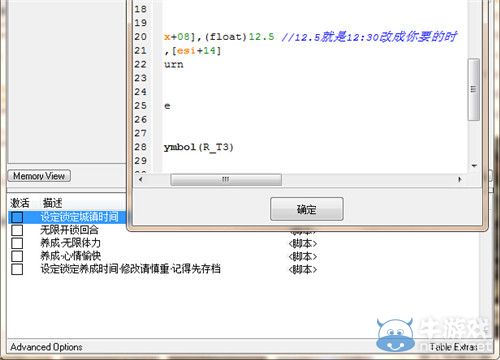Click the left arrow of horizontal scrollbar
This screenshot has height=360, width=500.
coord(141,180)
